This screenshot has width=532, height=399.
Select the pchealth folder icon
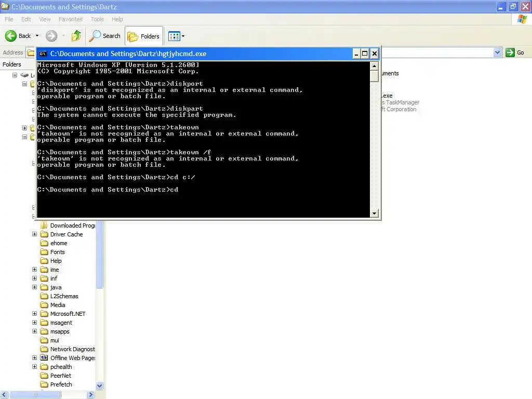[x=44, y=366]
